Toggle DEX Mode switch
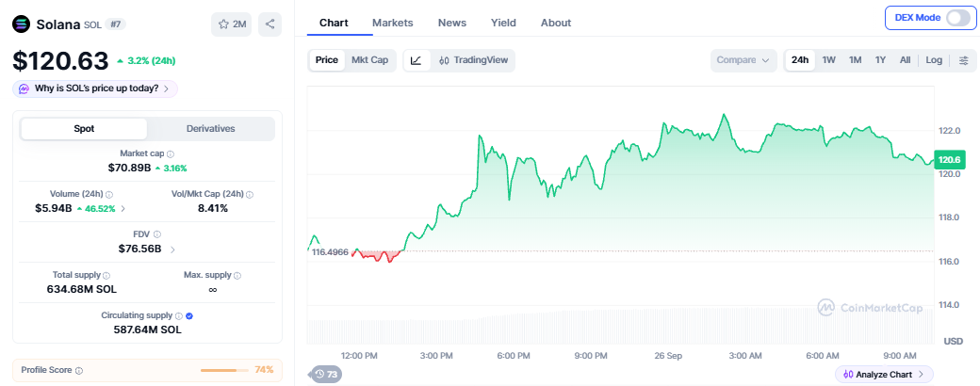 coord(958,18)
